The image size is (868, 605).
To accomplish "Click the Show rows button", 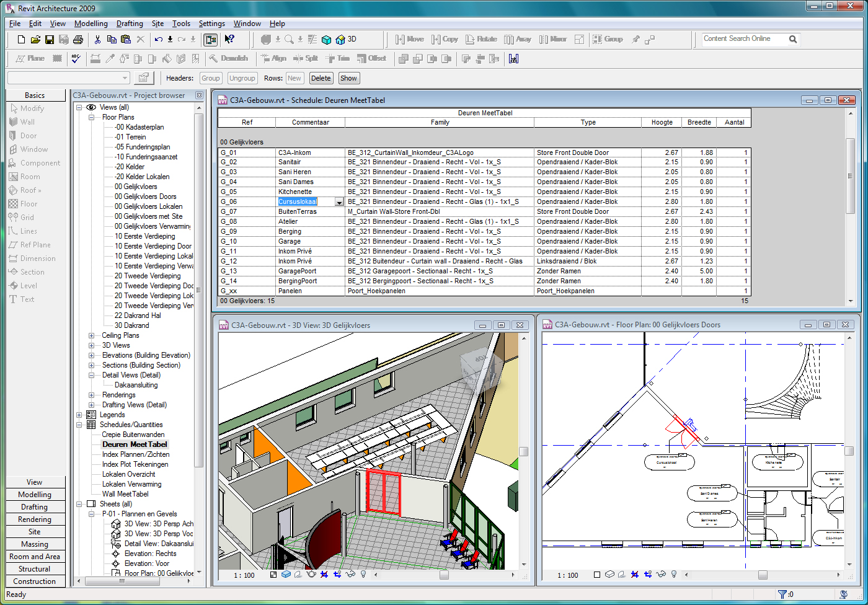I will click(348, 78).
